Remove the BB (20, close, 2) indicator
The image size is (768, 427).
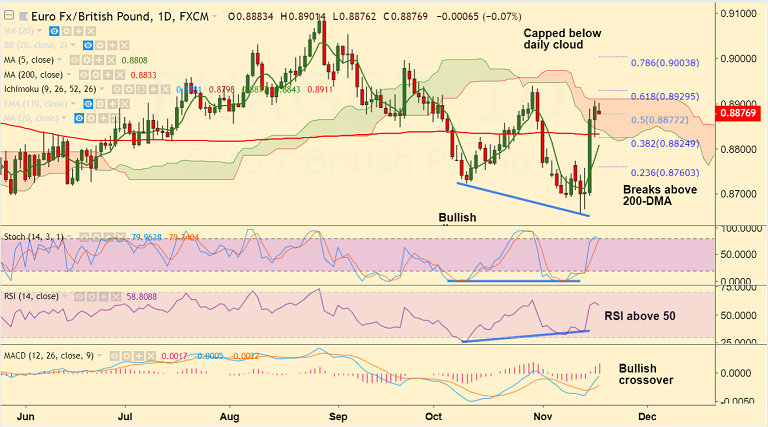click(124, 46)
